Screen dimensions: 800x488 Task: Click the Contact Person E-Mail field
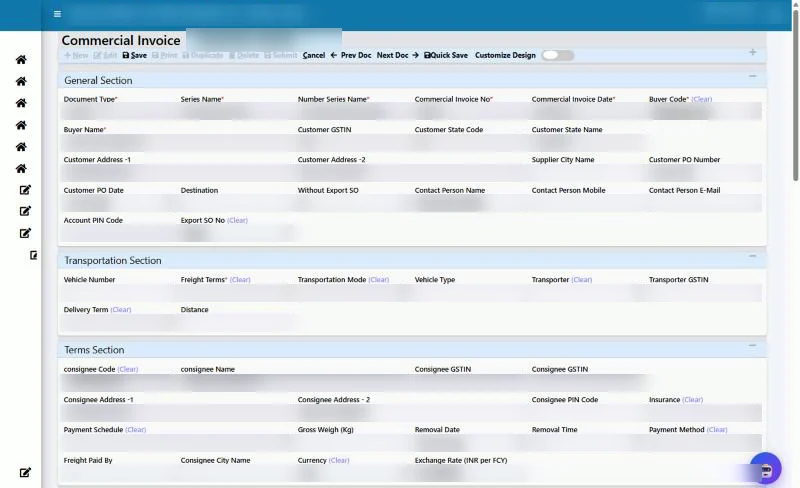[x=705, y=203]
